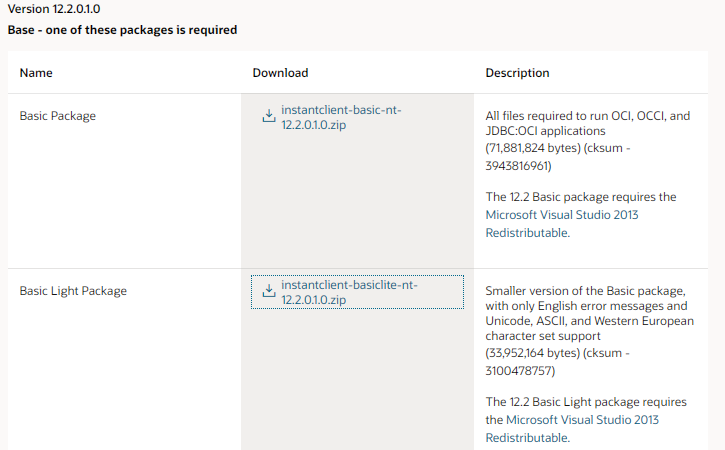Click the Version 12.2.0.1.0 heading
The width and height of the screenshot is (725, 450).
click(x=54, y=9)
